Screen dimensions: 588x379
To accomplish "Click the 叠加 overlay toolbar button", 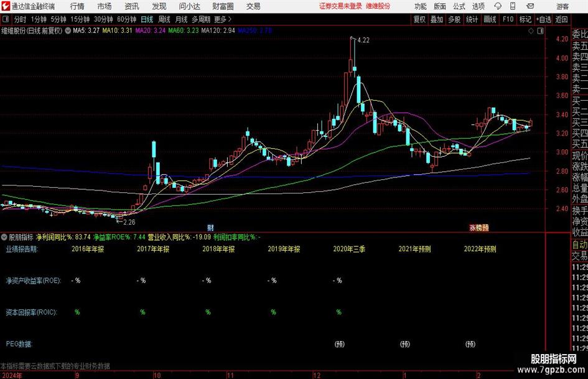I will tap(437, 19).
